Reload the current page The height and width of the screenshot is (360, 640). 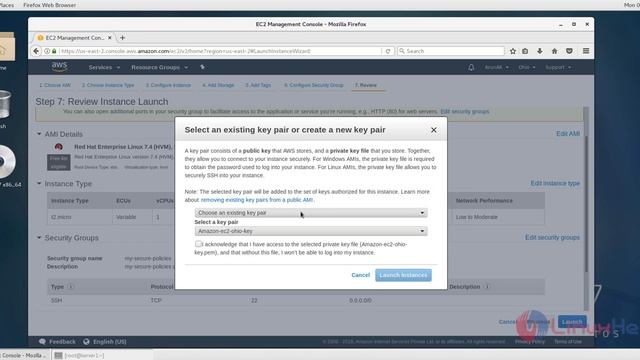[x=388, y=51]
